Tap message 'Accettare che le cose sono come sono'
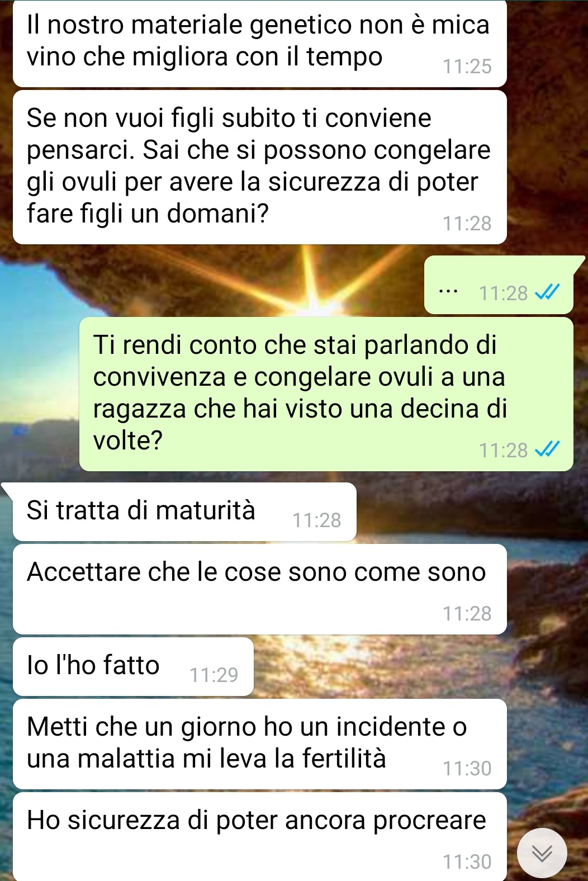Image resolution: width=588 pixels, height=881 pixels. tap(260, 589)
